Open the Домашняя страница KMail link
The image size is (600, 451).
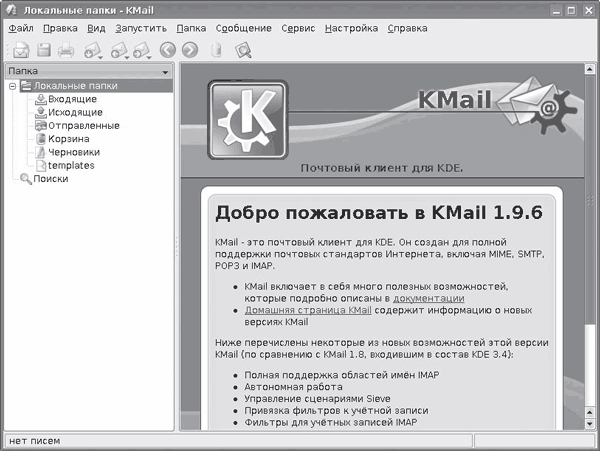(x=308, y=310)
